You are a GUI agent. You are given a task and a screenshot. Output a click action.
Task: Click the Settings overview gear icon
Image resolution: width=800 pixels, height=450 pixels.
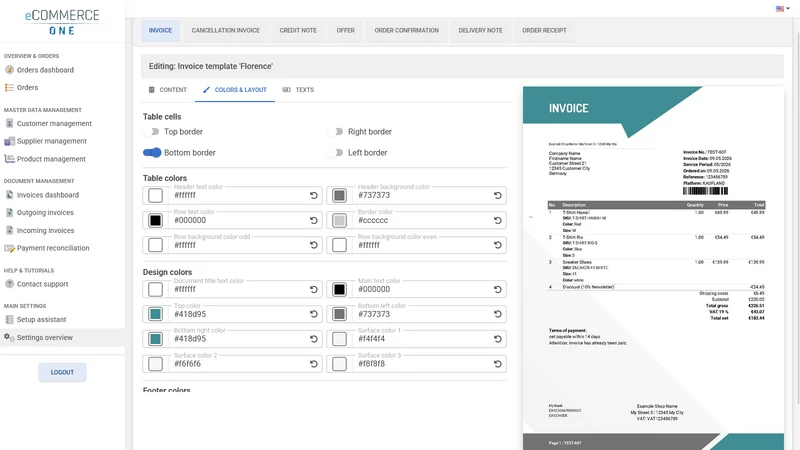coord(9,337)
